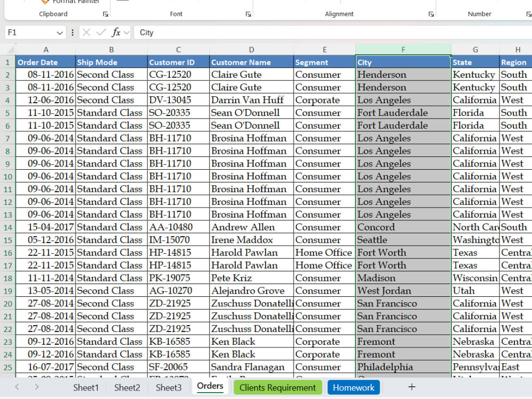Select cell containing Irene Maddox

[x=252, y=240]
